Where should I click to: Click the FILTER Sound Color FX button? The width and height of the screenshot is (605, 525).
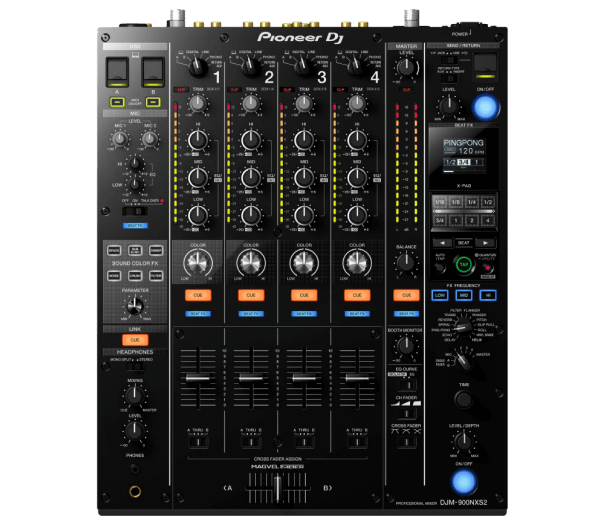[156, 276]
